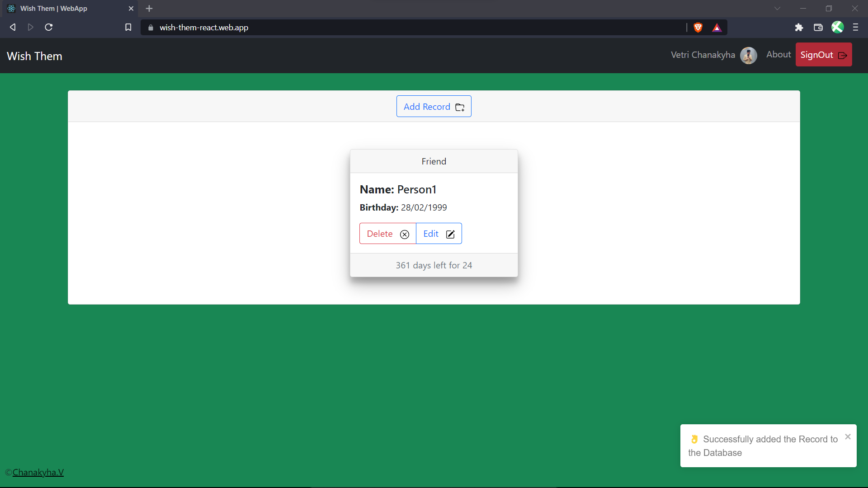868x488 pixels.
Task: Click the browser back arrow
Action: pyautogui.click(x=13, y=27)
